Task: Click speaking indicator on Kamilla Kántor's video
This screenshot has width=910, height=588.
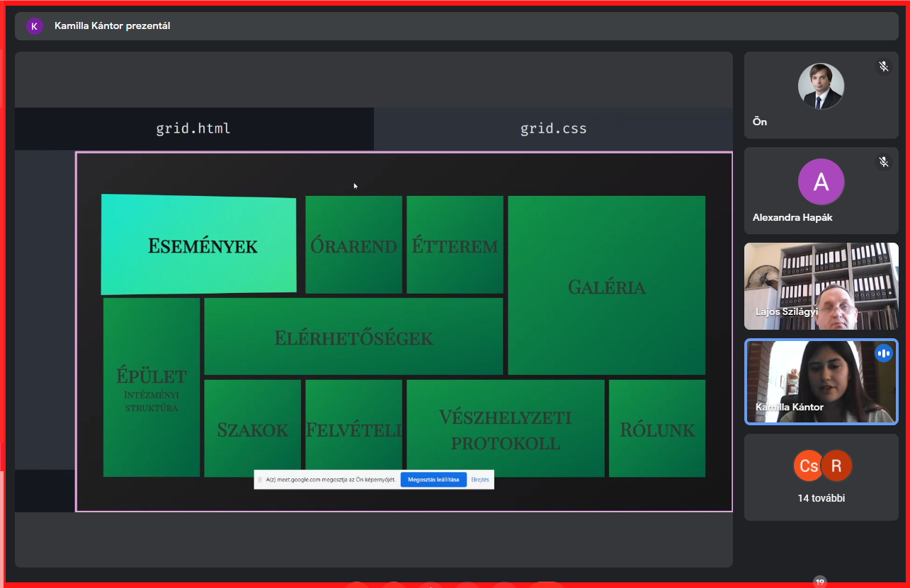Action: click(883, 353)
